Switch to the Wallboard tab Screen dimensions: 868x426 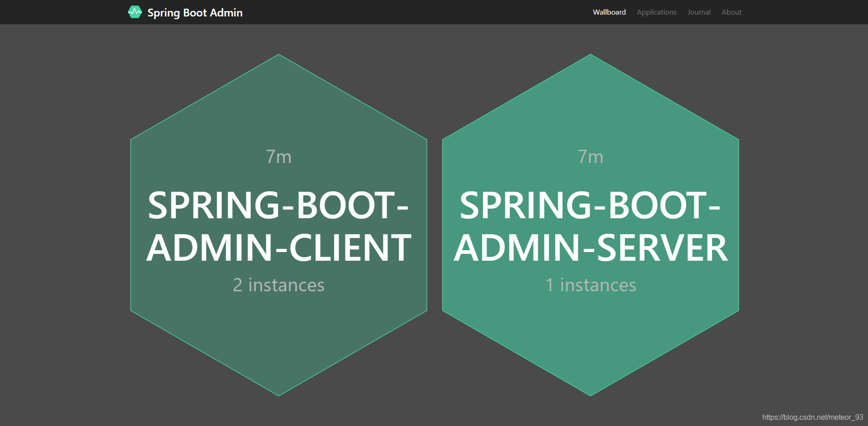coord(609,12)
